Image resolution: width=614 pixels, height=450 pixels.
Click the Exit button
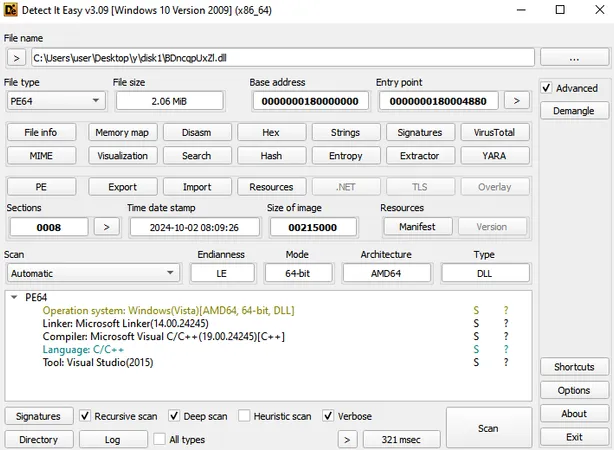point(574,437)
